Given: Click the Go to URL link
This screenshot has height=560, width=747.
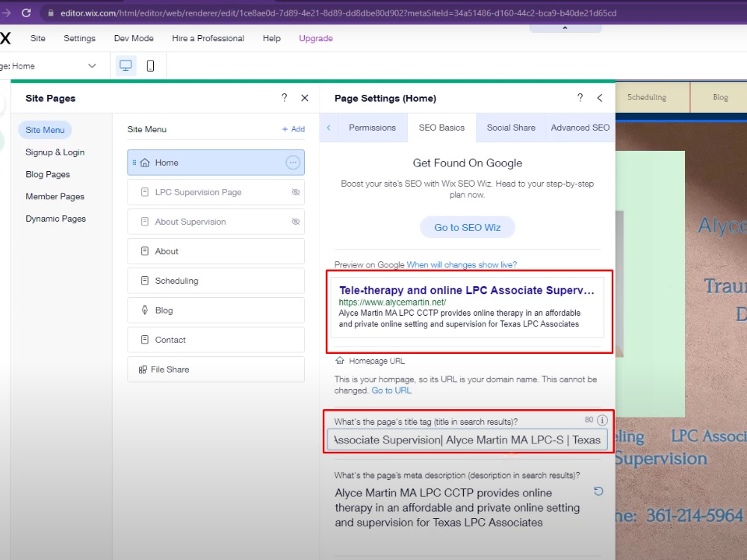Looking at the screenshot, I should pyautogui.click(x=391, y=391).
